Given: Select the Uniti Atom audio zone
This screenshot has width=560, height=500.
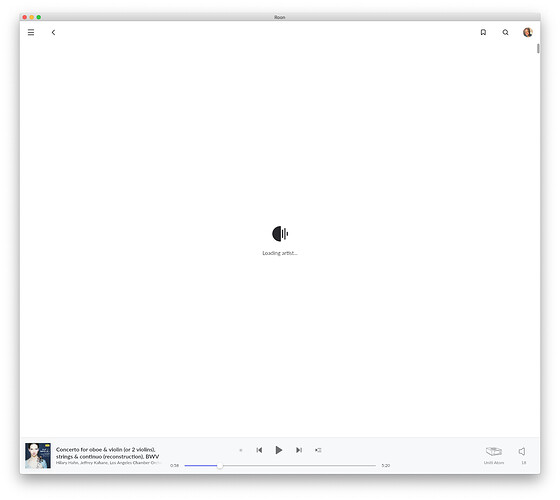Looking at the screenshot, I should coord(494,455).
